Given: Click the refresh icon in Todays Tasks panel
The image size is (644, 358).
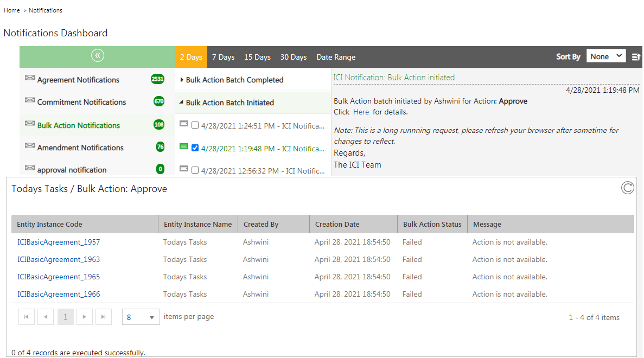Looking at the screenshot, I should (627, 188).
